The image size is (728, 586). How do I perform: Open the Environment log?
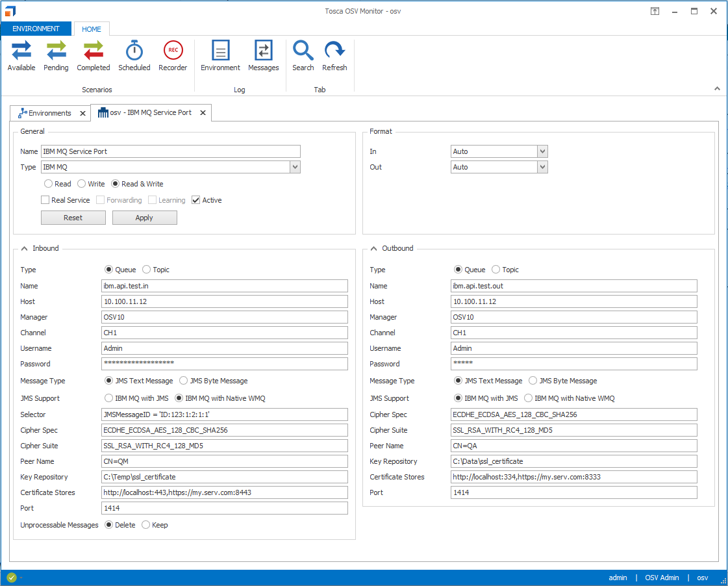click(220, 56)
